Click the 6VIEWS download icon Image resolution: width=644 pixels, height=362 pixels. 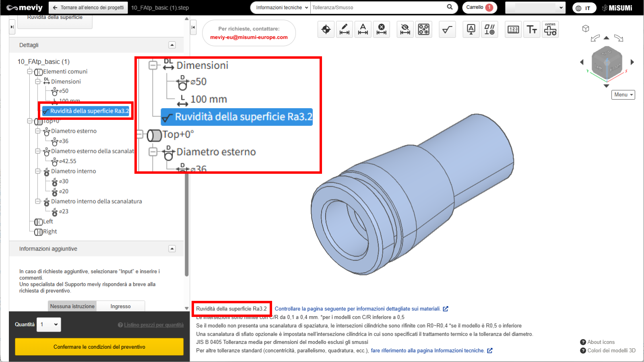pyautogui.click(x=550, y=29)
